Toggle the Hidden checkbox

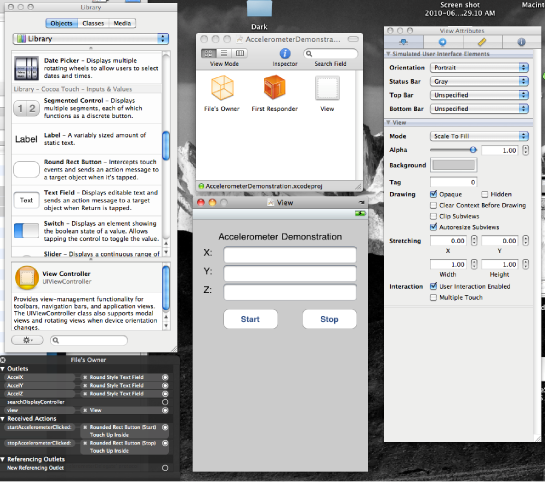pos(485,194)
